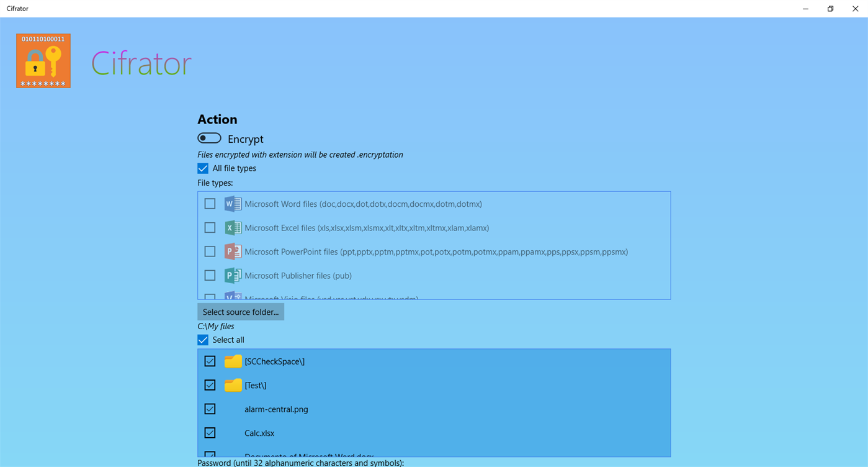
Task: Uncheck Calc.xlsx in the file list
Action: tap(210, 433)
